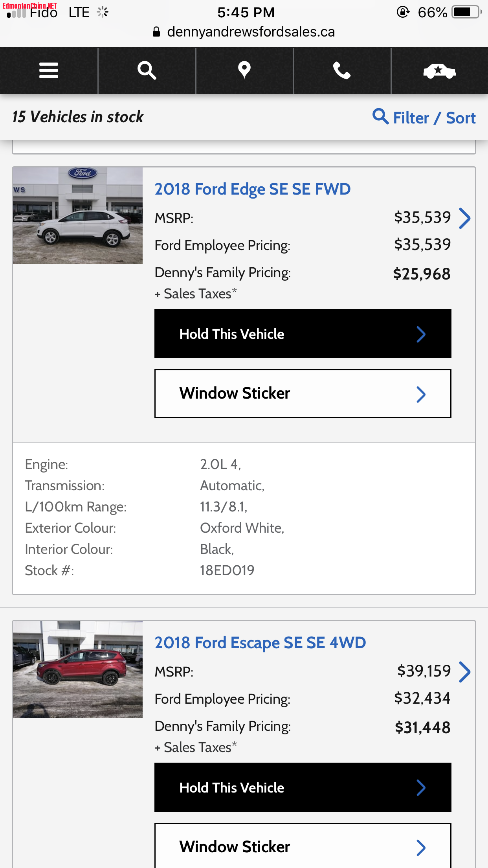Viewport: 488px width, 868px height.
Task: Tap the search magnifier icon in navbar
Action: tap(147, 71)
